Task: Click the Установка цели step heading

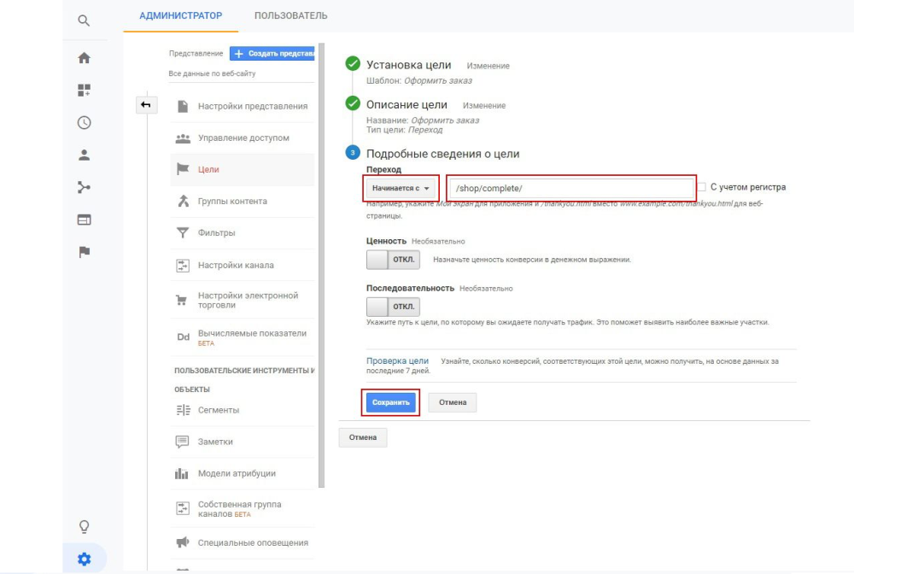Action: [x=408, y=65]
